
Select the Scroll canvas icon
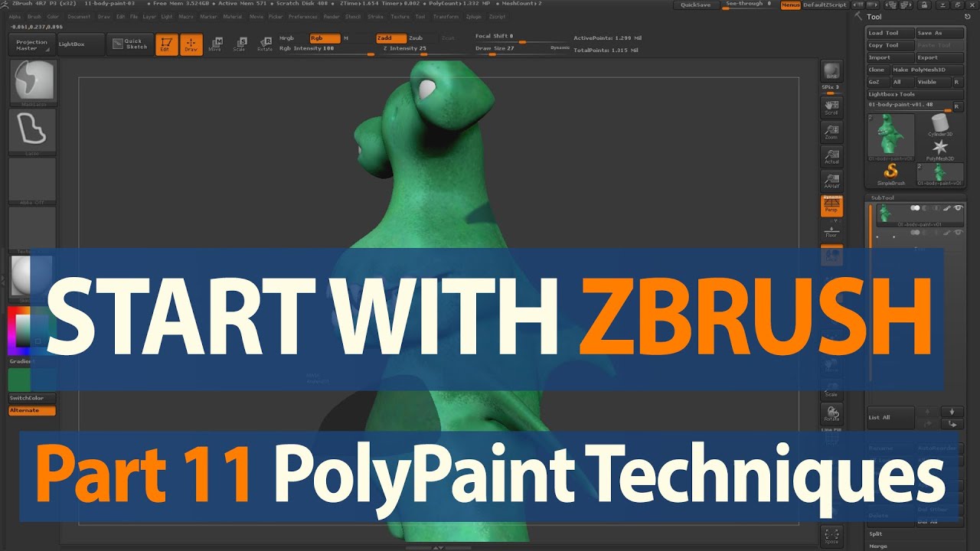(x=831, y=106)
